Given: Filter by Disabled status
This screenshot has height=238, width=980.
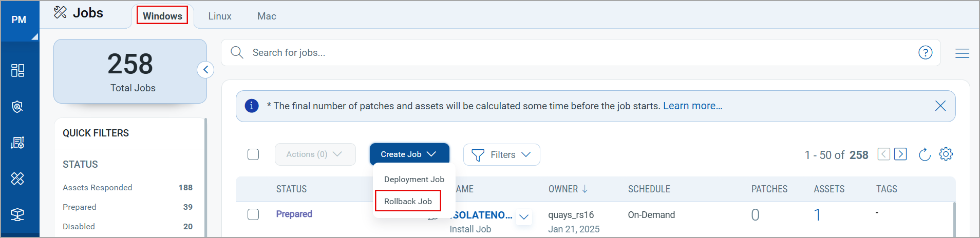Looking at the screenshot, I should (x=127, y=227).
